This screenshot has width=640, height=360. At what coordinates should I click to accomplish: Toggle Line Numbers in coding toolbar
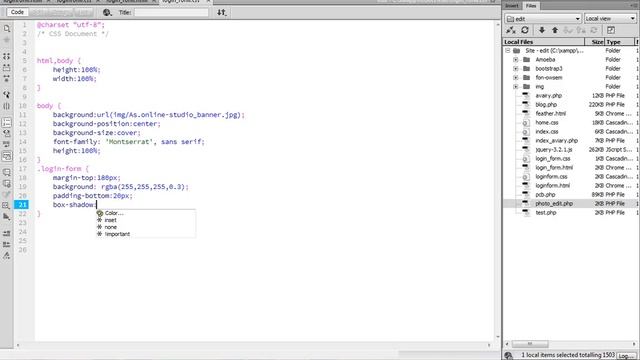(7, 122)
